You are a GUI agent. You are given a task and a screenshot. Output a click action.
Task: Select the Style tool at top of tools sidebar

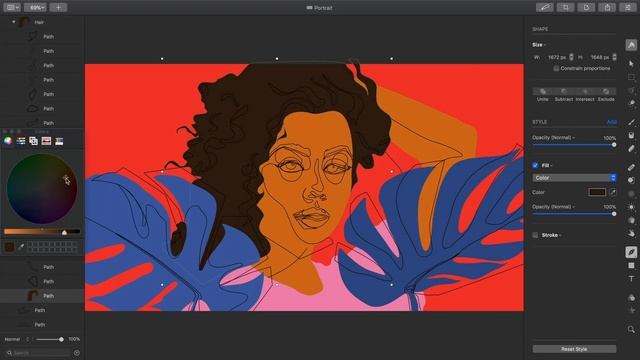coord(631,45)
